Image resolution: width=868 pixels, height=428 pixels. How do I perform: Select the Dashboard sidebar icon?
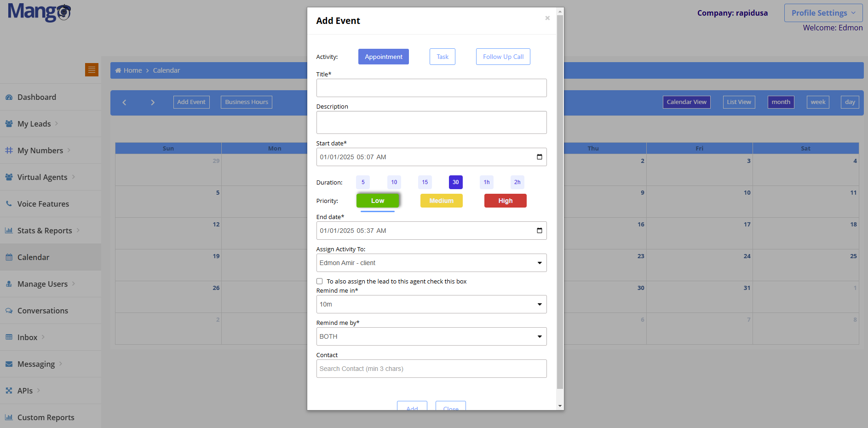tap(9, 97)
